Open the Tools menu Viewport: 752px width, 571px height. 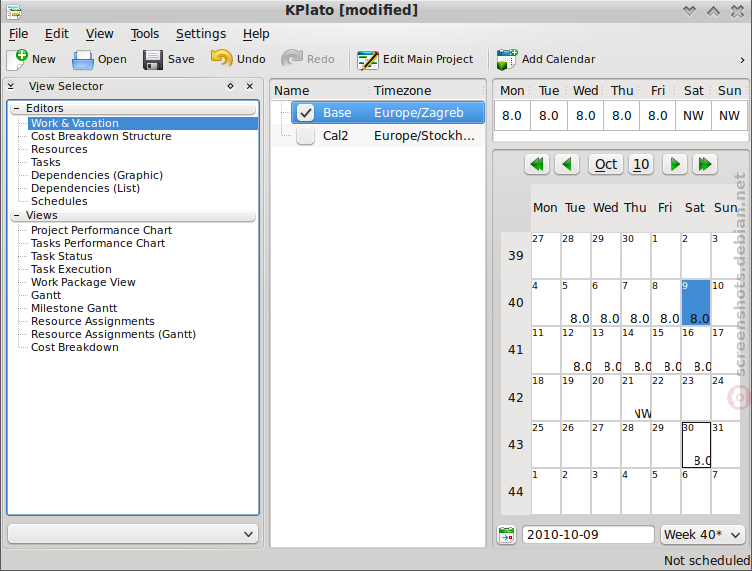(x=145, y=34)
